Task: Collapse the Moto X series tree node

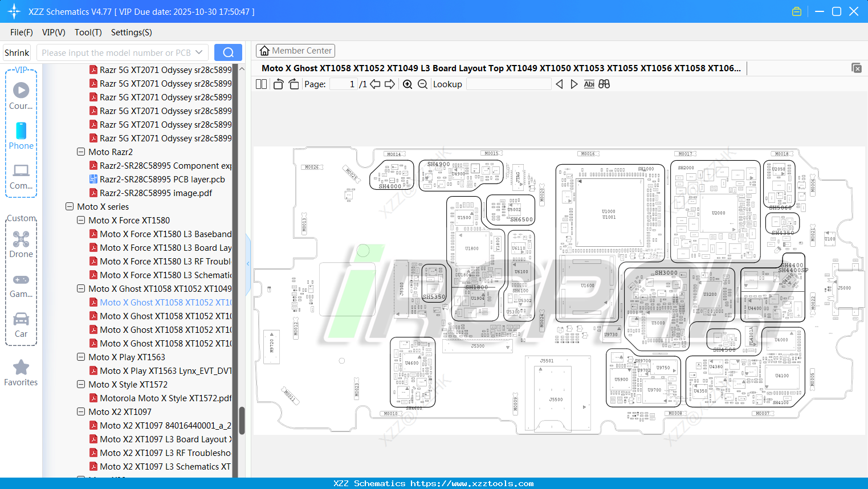Action: click(69, 206)
